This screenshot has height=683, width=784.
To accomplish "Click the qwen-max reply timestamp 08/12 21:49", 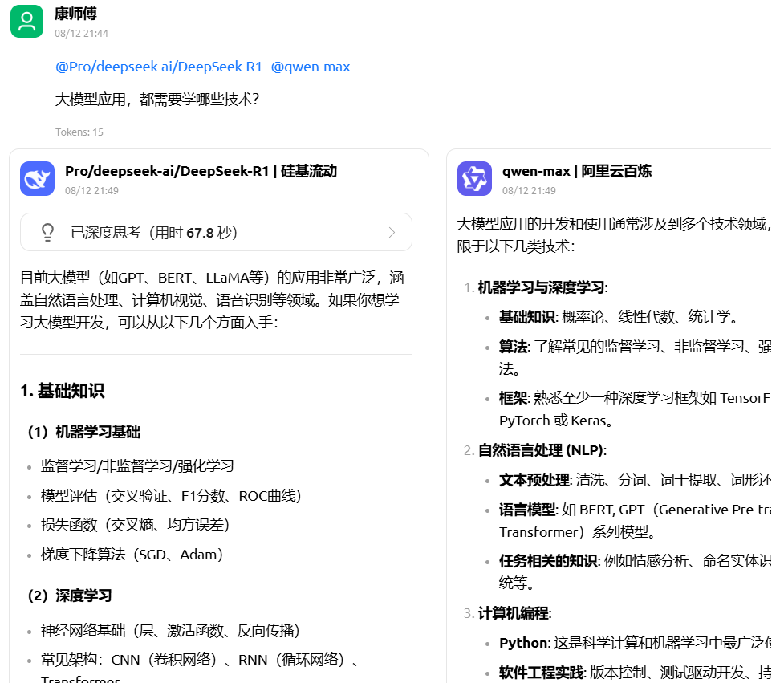I will [x=529, y=190].
